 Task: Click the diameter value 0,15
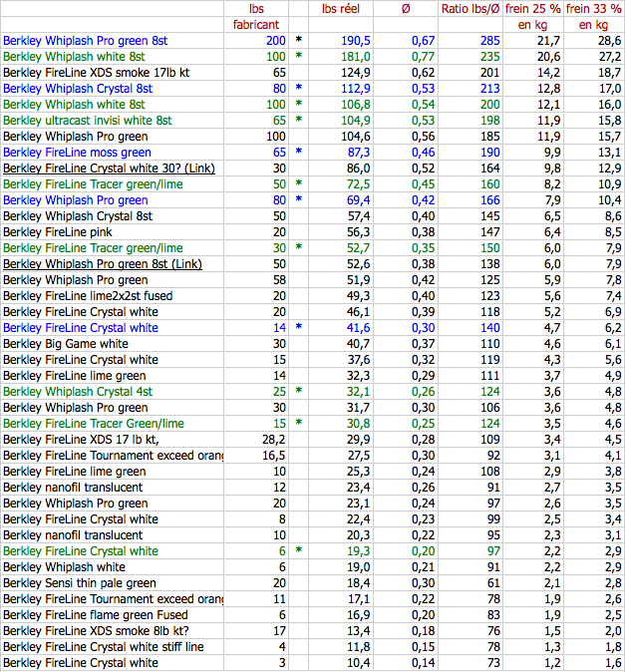424,647
